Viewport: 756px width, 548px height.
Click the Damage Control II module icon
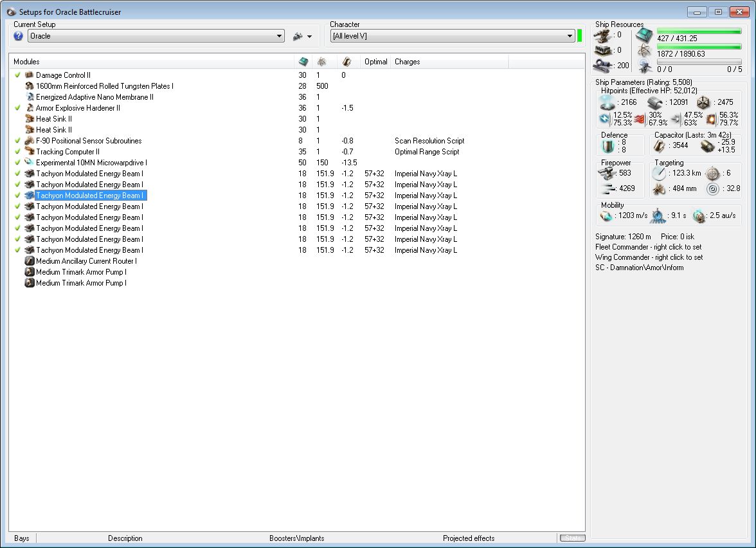click(x=30, y=75)
